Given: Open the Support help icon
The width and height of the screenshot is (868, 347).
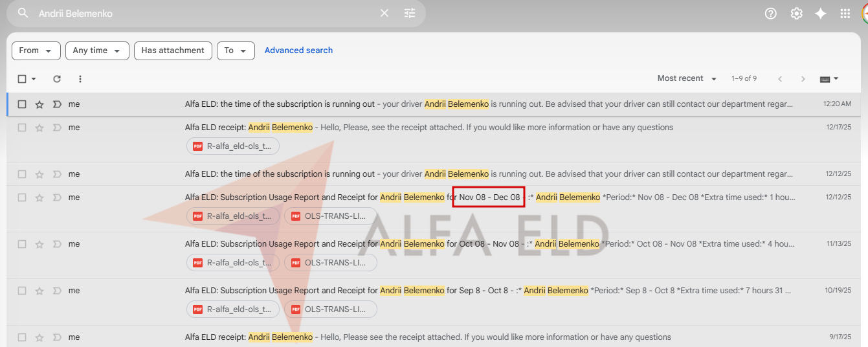Looking at the screenshot, I should [770, 14].
